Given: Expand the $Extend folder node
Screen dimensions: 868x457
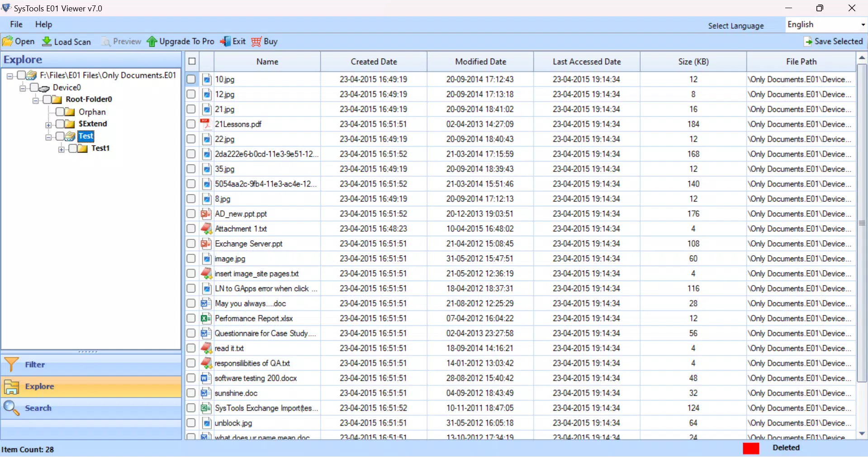Looking at the screenshot, I should pos(48,125).
